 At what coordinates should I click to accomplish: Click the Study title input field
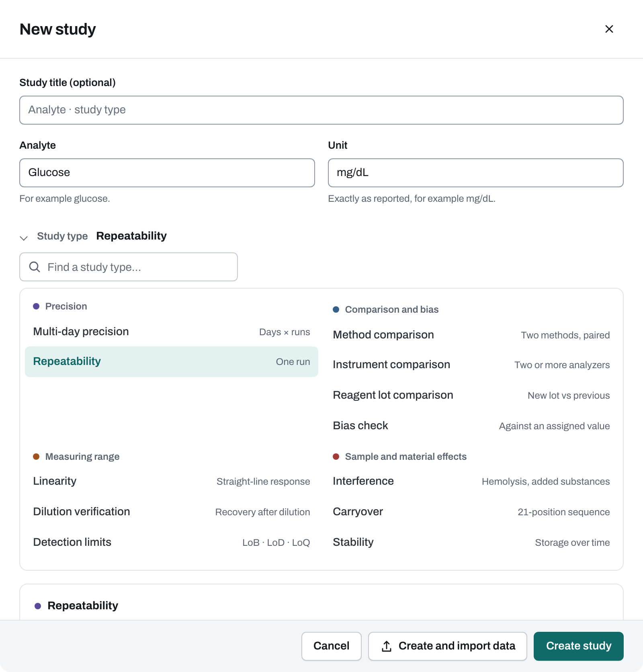pos(321,110)
